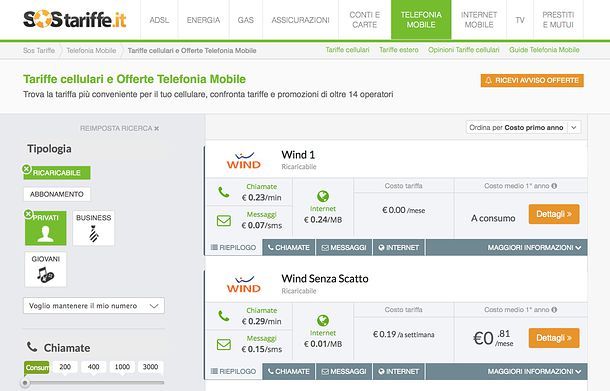The height and width of the screenshot is (391, 610).
Task: Open Voglio mantenere il mio numero dropdown
Action: coord(94,306)
